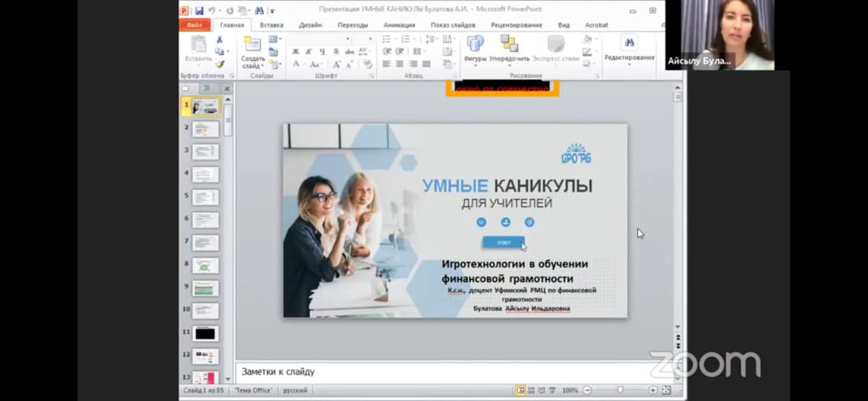Click the Cut scissors icon

[220, 39]
